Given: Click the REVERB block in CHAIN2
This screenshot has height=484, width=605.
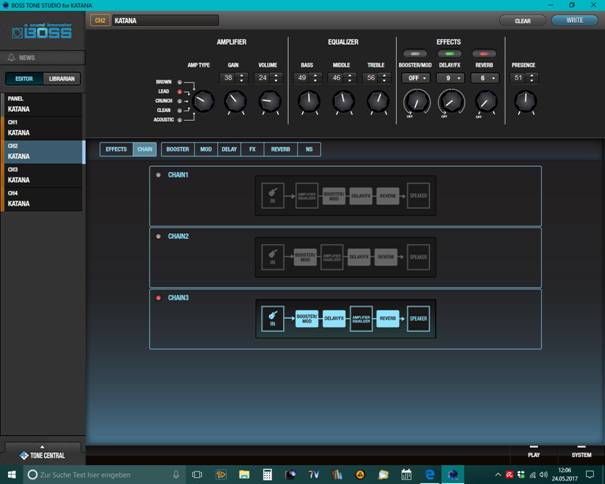Looking at the screenshot, I should (x=386, y=257).
